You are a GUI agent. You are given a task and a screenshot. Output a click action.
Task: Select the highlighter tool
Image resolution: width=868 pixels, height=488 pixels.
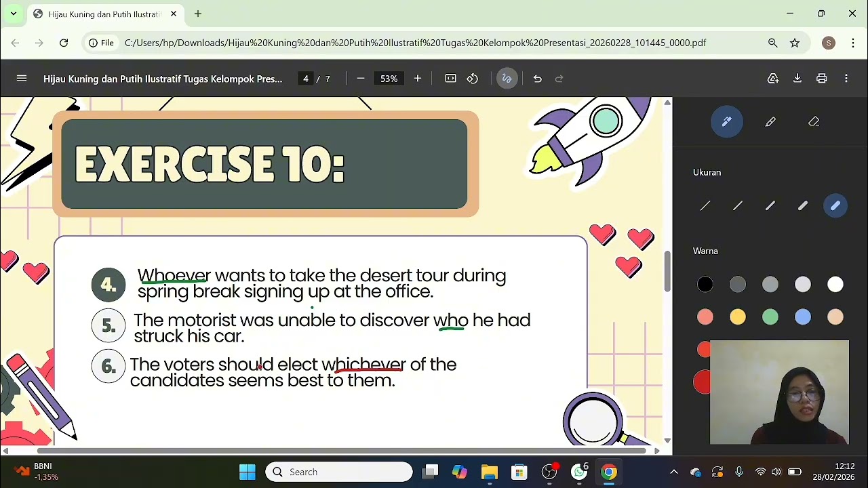[770, 122]
